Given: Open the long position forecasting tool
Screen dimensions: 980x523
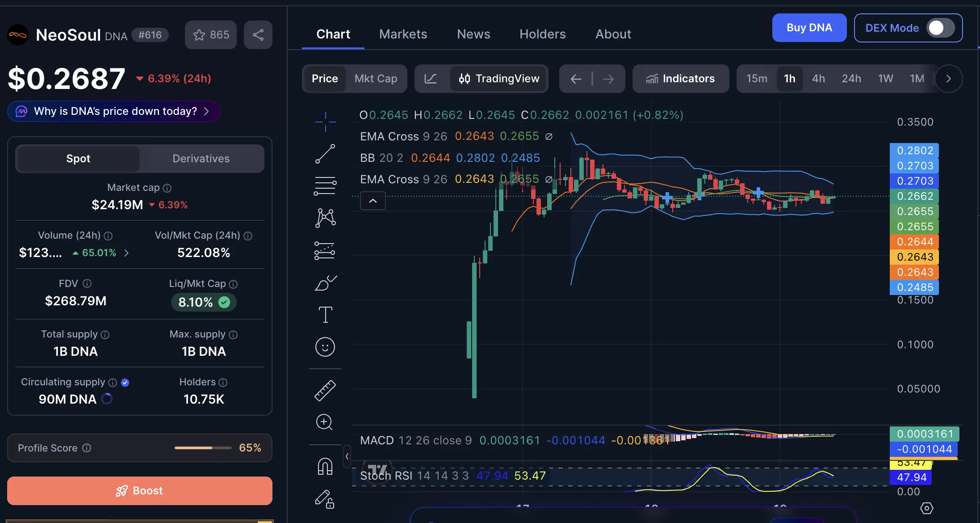Looking at the screenshot, I should coord(325,251).
